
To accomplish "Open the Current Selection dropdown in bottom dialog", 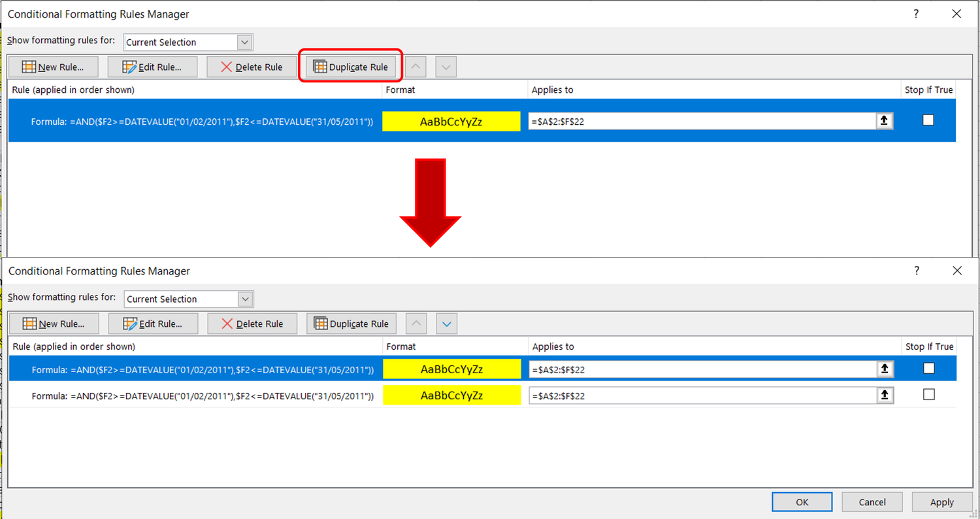I will (245, 299).
